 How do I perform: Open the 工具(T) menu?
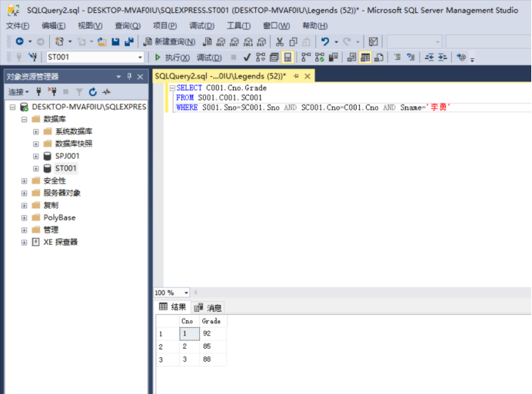(238, 26)
